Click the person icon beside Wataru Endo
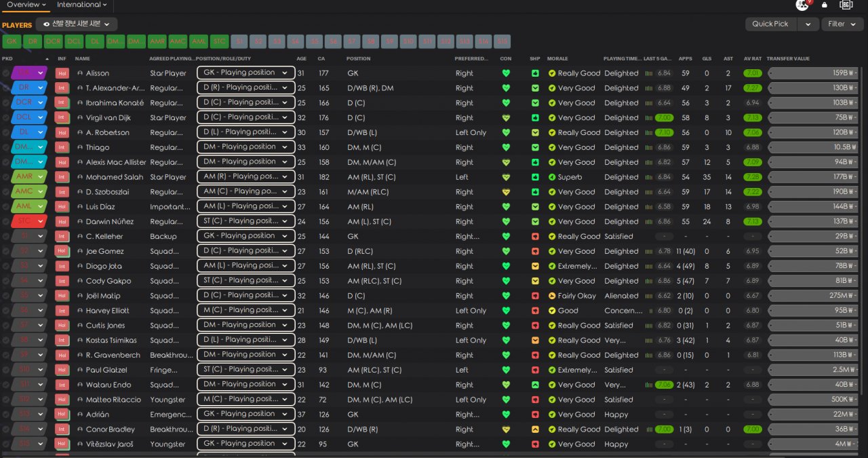This screenshot has width=868, height=458. pyautogui.click(x=79, y=385)
